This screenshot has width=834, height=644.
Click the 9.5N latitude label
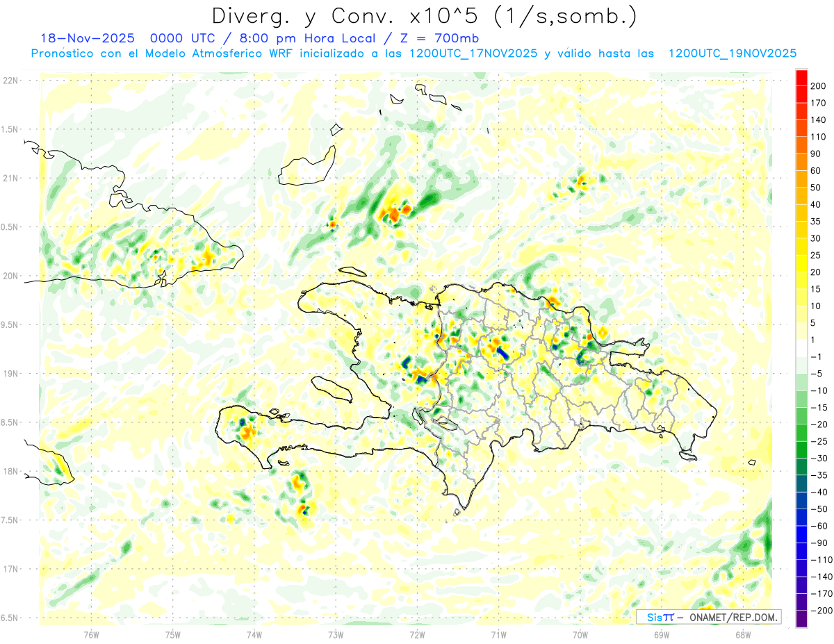point(10,324)
